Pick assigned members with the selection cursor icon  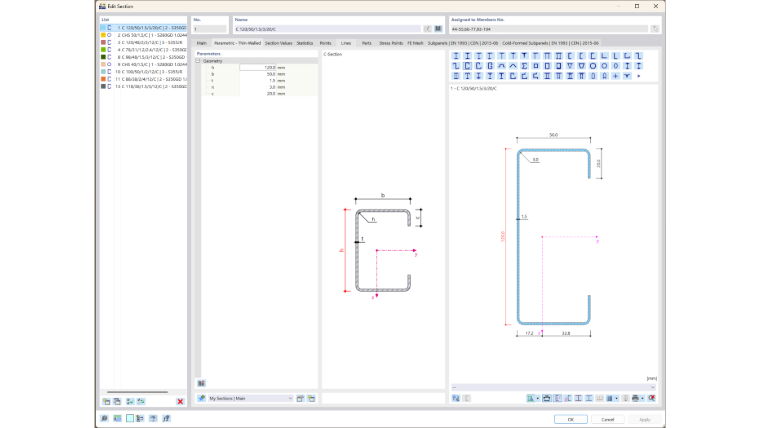pos(655,29)
